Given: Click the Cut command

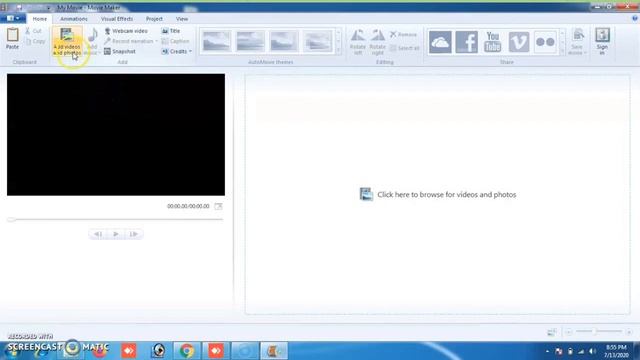Looking at the screenshot, I should (x=33, y=31).
